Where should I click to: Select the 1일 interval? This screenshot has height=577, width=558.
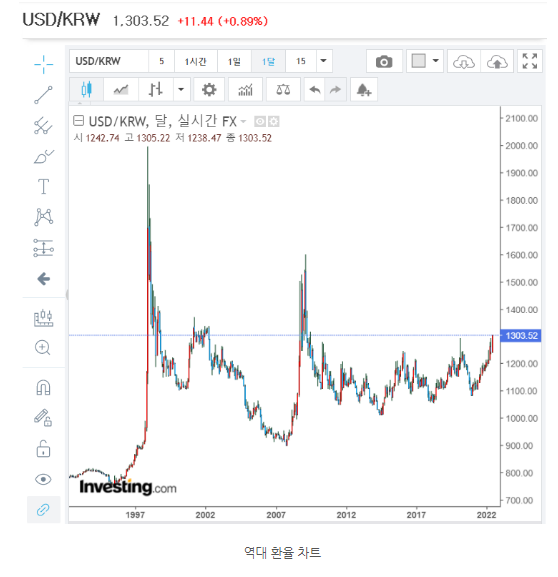(x=234, y=61)
